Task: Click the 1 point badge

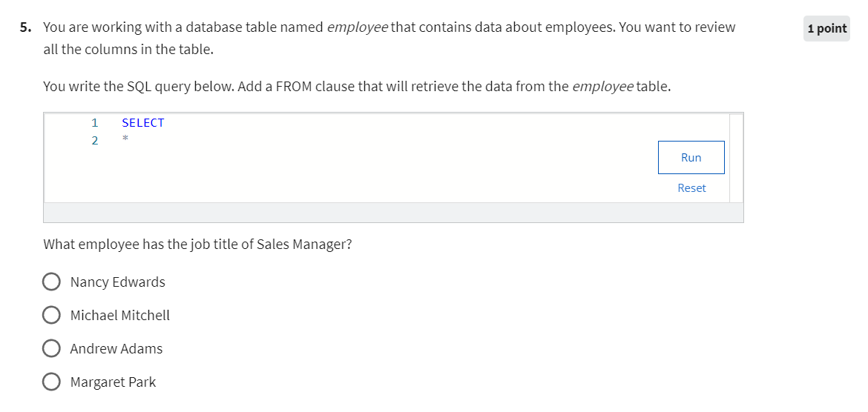Action: [x=827, y=29]
